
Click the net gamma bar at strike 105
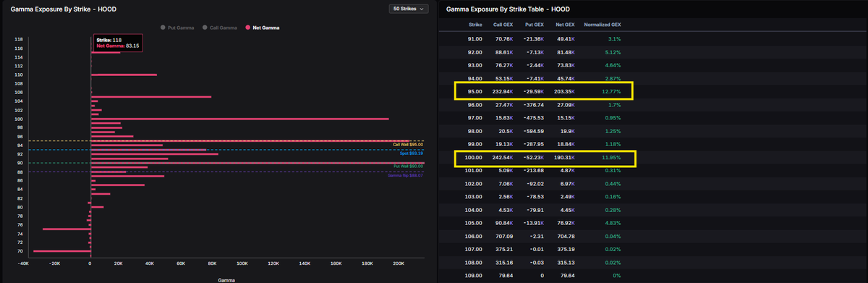[x=150, y=96]
